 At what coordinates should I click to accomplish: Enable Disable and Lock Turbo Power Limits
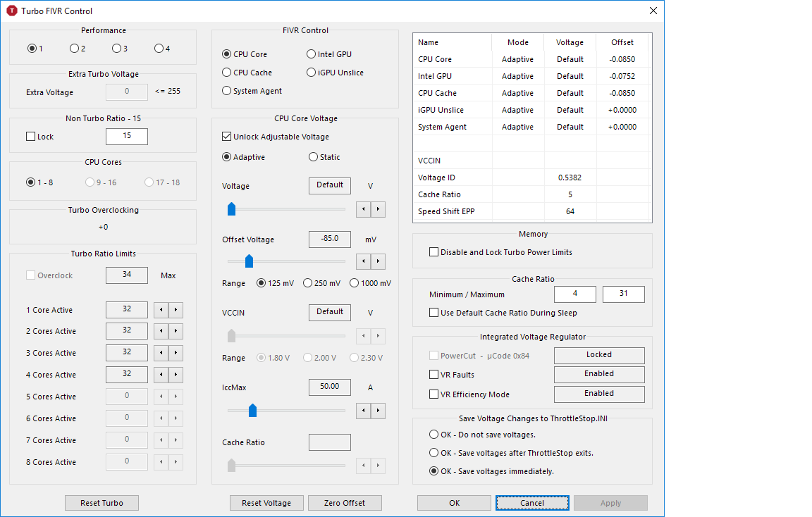[x=433, y=252]
